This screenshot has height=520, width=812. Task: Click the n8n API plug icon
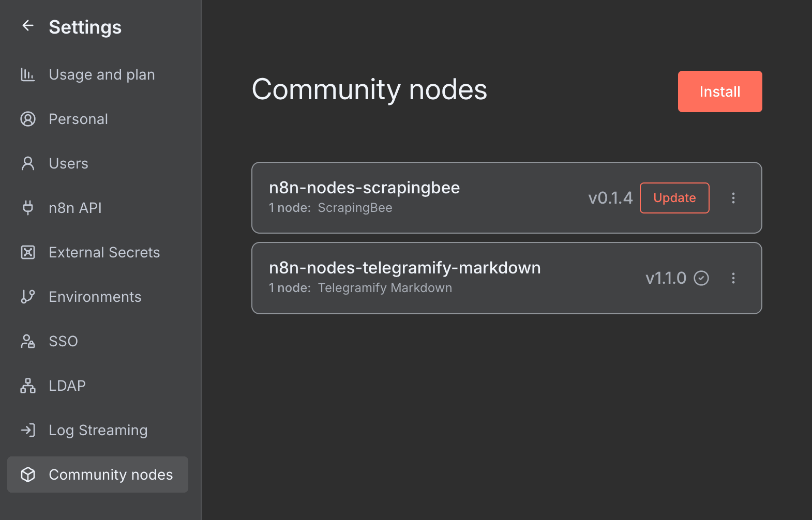tap(28, 208)
